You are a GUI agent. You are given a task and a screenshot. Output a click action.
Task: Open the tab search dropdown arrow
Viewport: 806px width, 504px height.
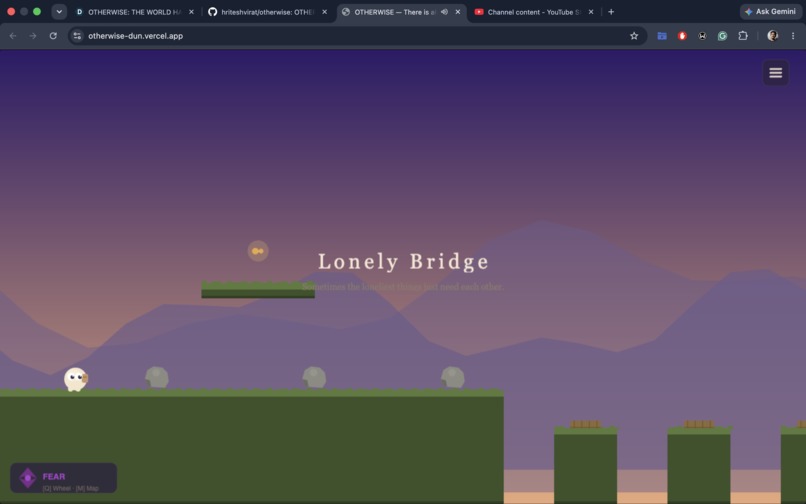click(59, 12)
